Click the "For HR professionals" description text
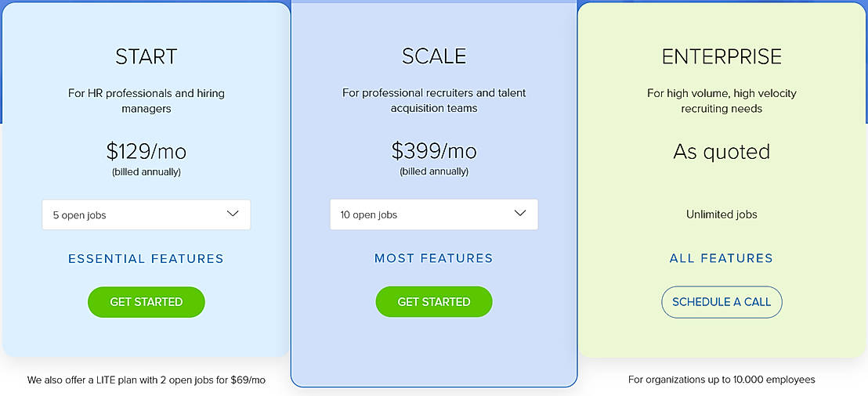Image resolution: width=868 pixels, height=396 pixels. tap(146, 101)
